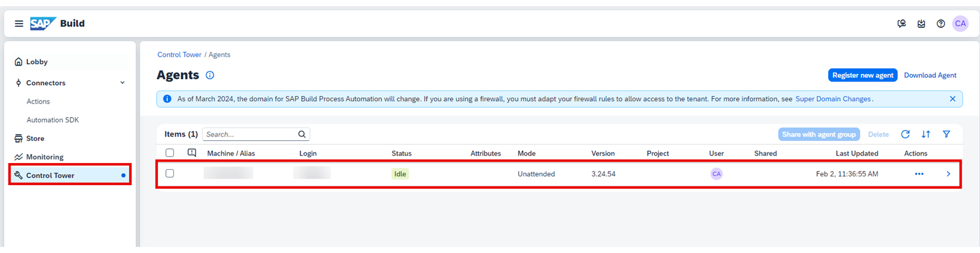Viewport: 980px width, 253px height.
Task: Open the feedback headset icon in header
Action: 902,24
